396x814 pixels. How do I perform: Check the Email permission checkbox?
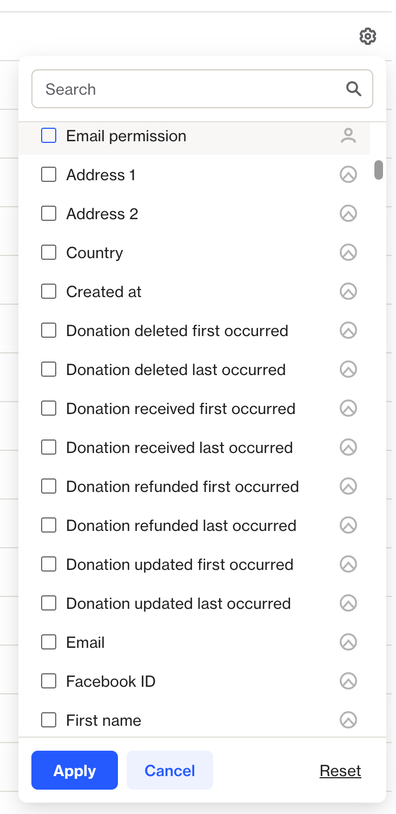(x=48, y=136)
